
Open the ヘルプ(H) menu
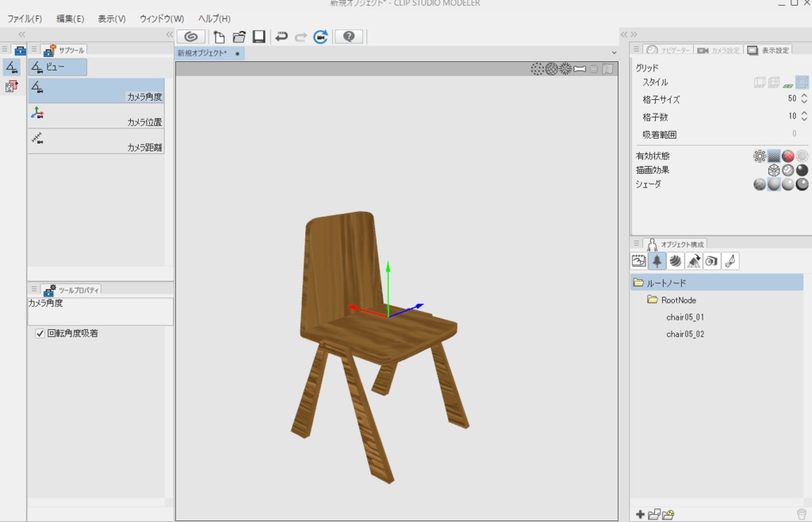(214, 19)
